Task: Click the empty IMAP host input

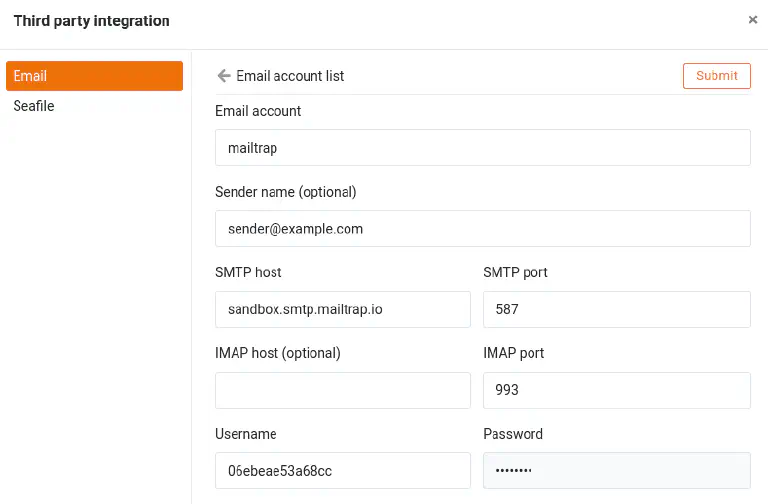Action: (342, 391)
